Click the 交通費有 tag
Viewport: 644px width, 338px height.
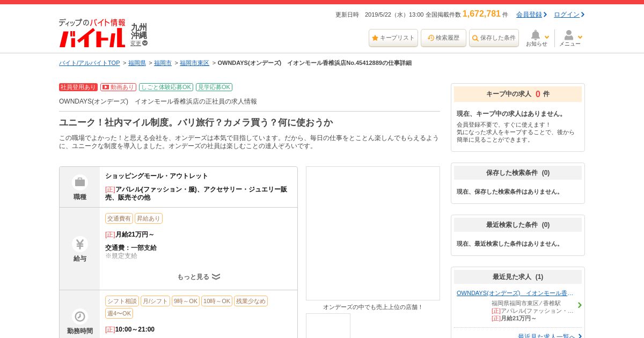point(119,218)
